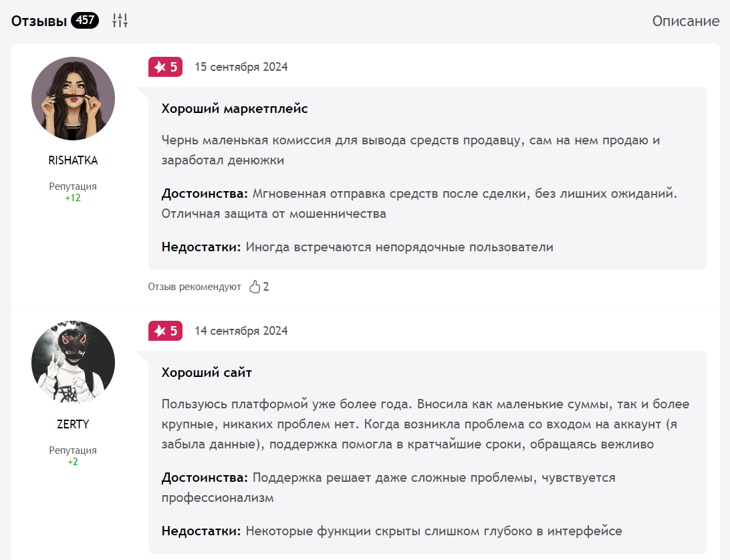Click the Отзыв рекомендуют label
Image resolution: width=730 pixels, height=560 pixels.
click(195, 287)
